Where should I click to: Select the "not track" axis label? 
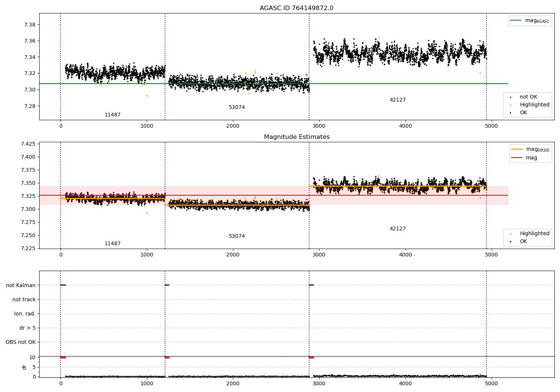(24, 300)
